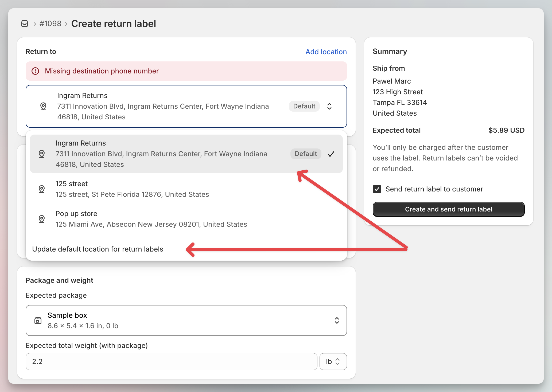Click Update default location for return labels
Screen dimensions: 552x392
pyautogui.click(x=98, y=249)
